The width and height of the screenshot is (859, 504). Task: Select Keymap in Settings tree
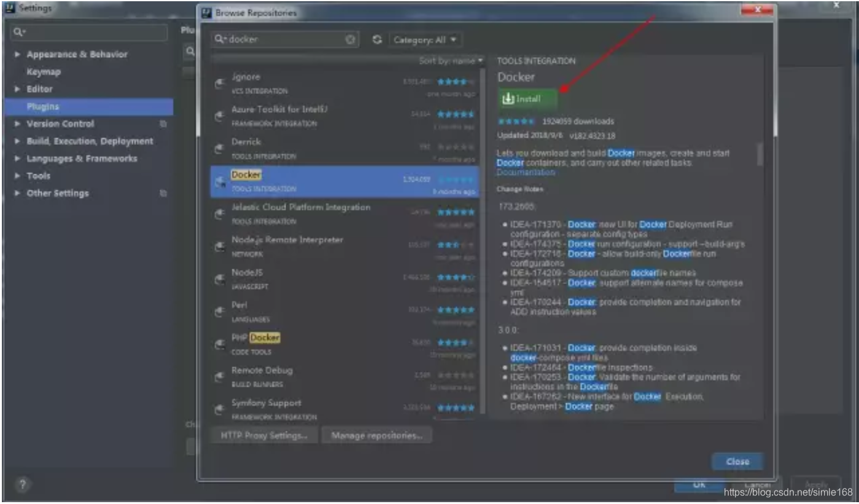tap(44, 72)
